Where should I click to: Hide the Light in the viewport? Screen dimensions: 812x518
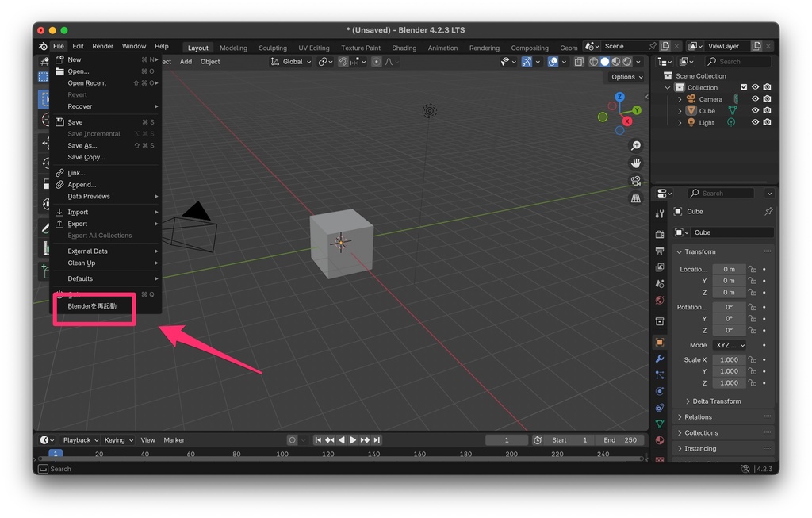click(x=756, y=122)
